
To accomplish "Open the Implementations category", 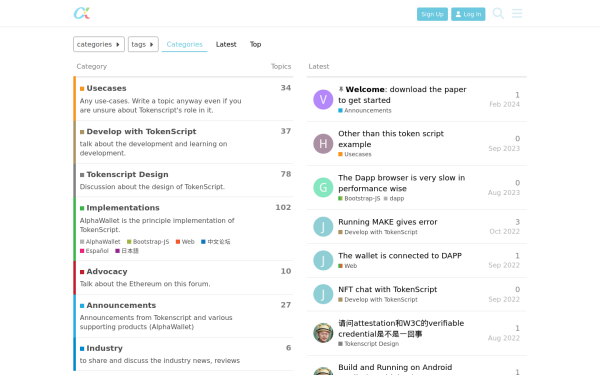I will [x=123, y=208].
